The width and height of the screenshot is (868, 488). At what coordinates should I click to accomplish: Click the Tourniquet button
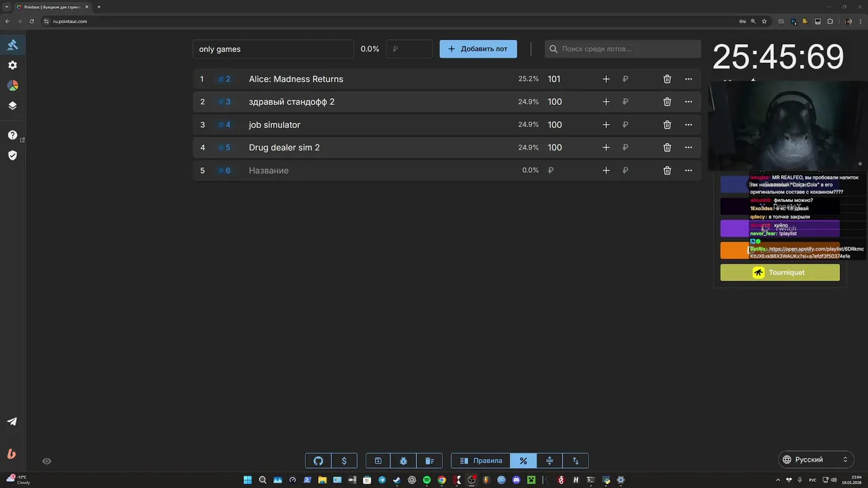click(x=780, y=272)
